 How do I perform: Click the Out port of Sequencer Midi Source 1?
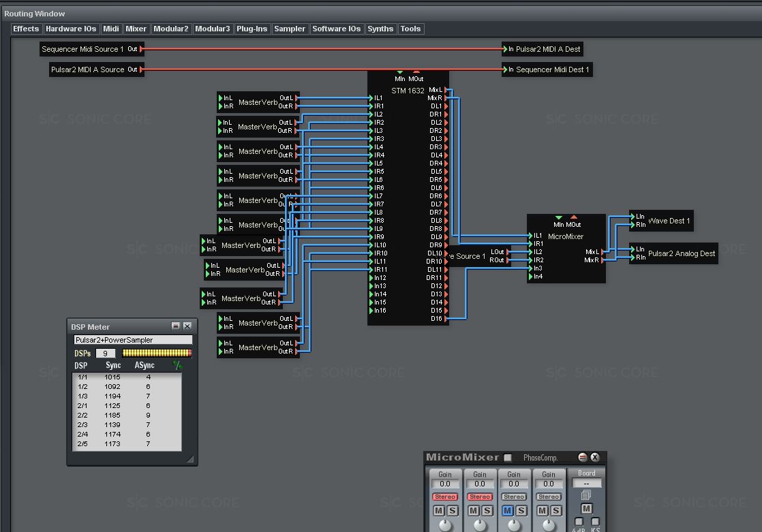pyautogui.click(x=140, y=49)
